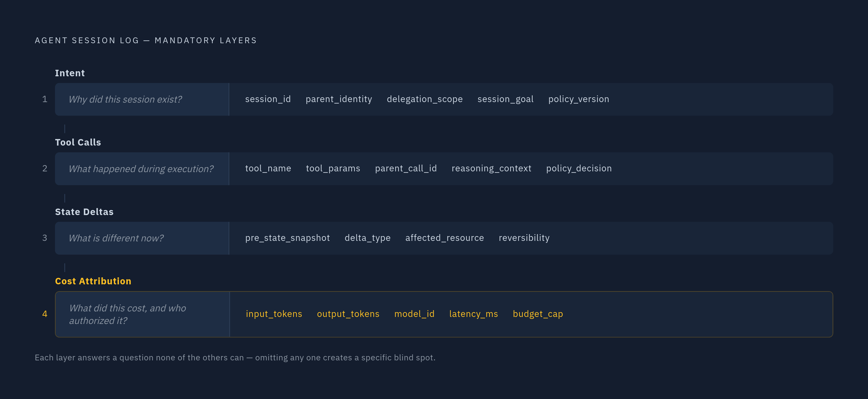This screenshot has height=399, width=868.
Task: Click the 'tool_name' field
Action: click(x=268, y=168)
